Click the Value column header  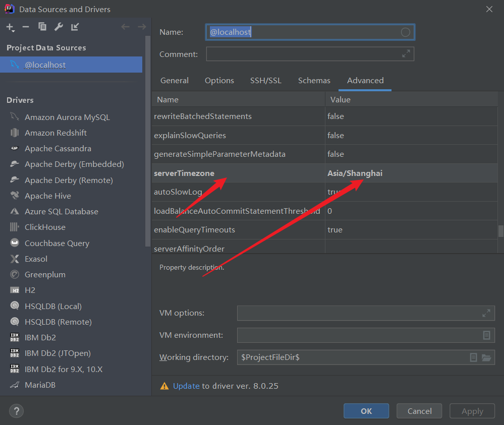[412, 100]
